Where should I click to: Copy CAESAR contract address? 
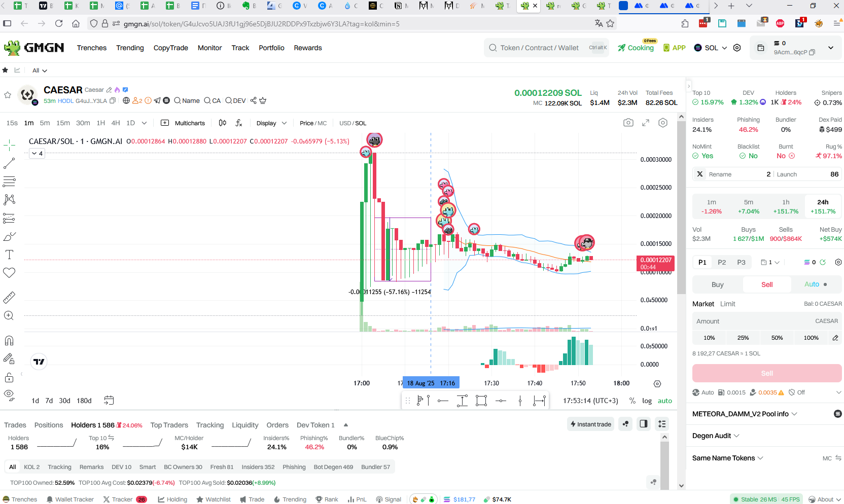(113, 101)
